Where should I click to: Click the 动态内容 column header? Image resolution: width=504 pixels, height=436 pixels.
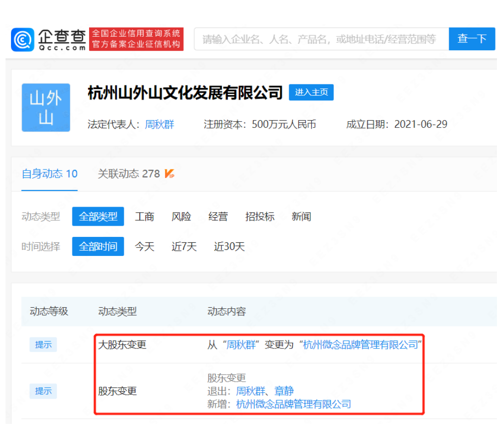click(x=227, y=311)
